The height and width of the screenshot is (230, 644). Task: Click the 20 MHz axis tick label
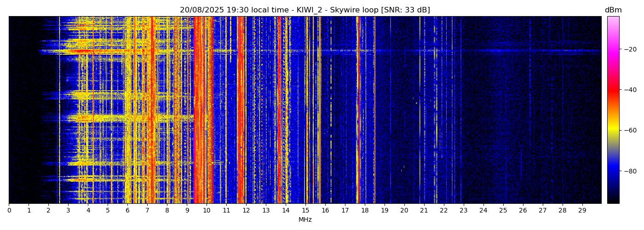tap(404, 211)
